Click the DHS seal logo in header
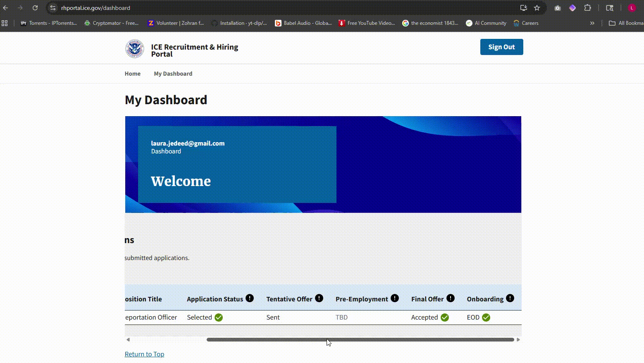Viewport: 644px width, 363px height. coord(135,49)
